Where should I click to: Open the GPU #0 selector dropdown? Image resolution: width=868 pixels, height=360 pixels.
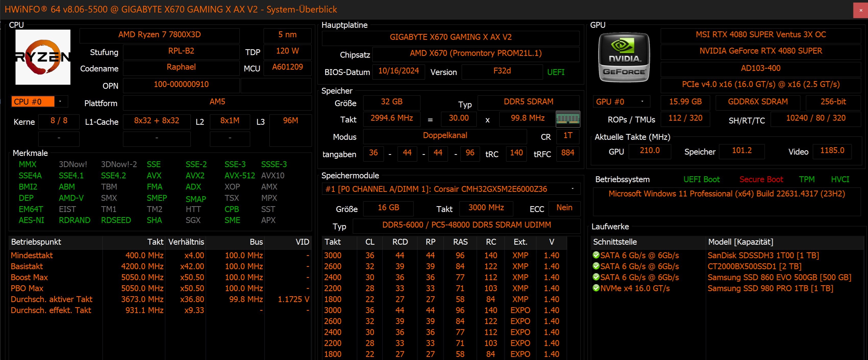pos(642,101)
